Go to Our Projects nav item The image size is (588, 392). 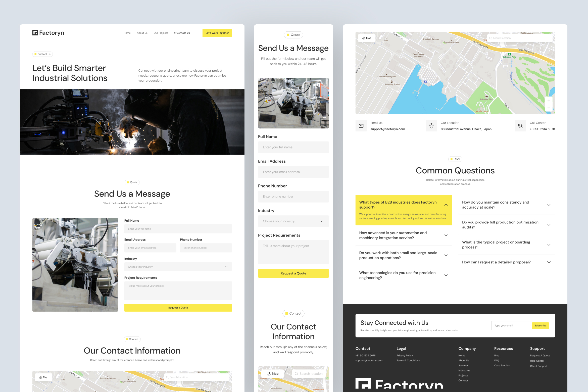pyautogui.click(x=161, y=33)
